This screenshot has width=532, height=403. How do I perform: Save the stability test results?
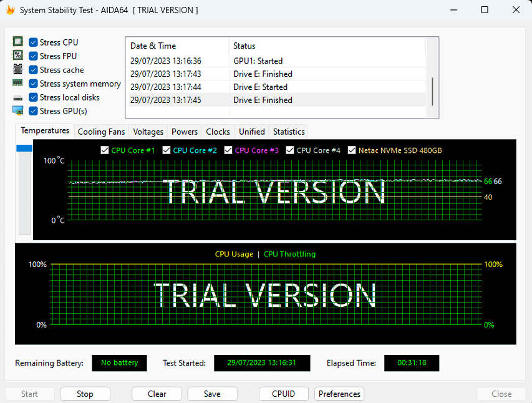coord(212,394)
